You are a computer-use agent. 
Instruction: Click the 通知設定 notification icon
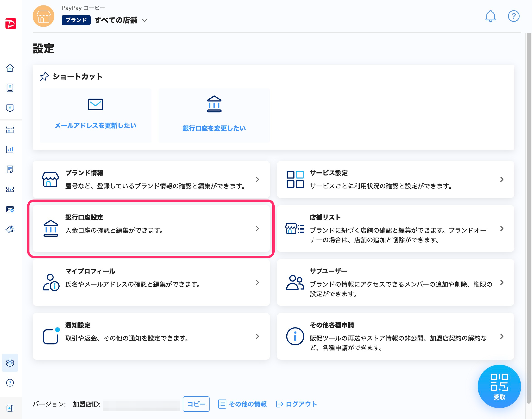pos(51,336)
